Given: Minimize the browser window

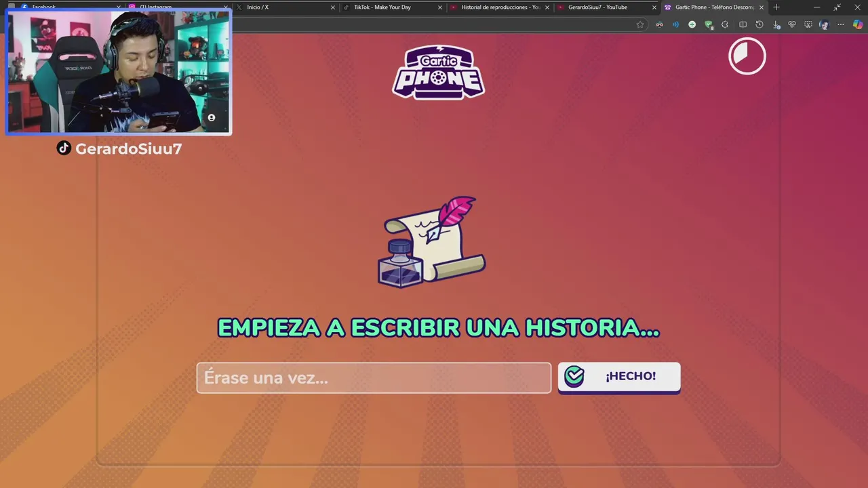Looking at the screenshot, I should click(x=816, y=7).
